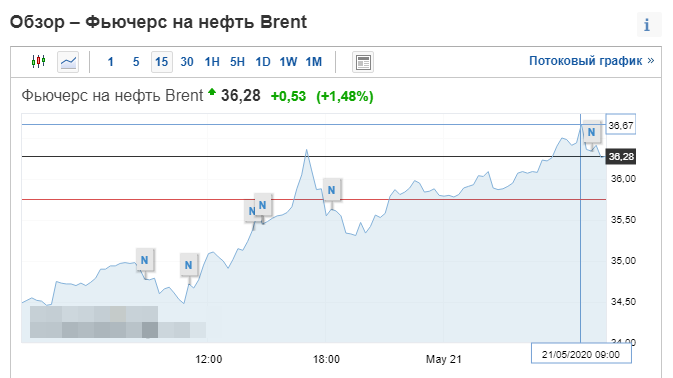This screenshot has height=378, width=673.
Task: Open the N news marker after 18:00
Action: pyautogui.click(x=331, y=190)
